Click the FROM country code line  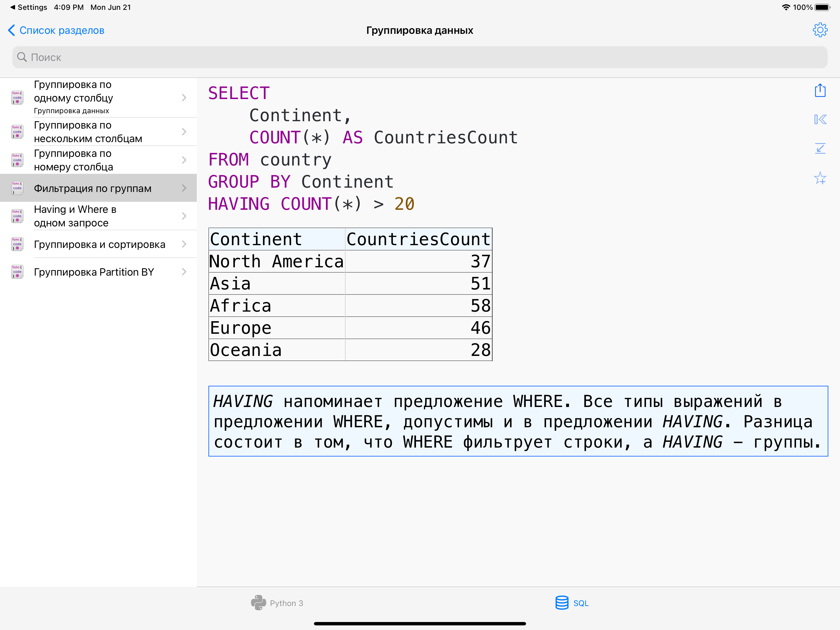270,160
